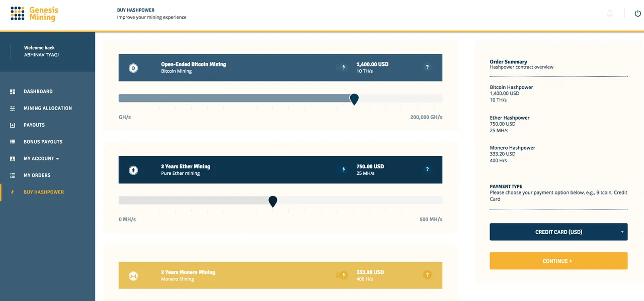This screenshot has height=301, width=644.
Task: Open Bonus Payouts
Action: 43,142
